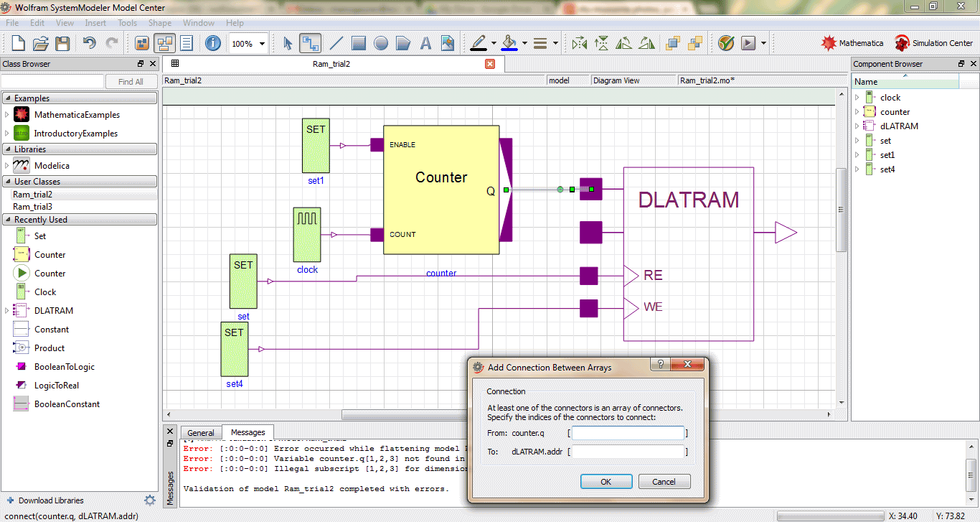
Task: Open the zoom level dropdown
Action: 260,43
